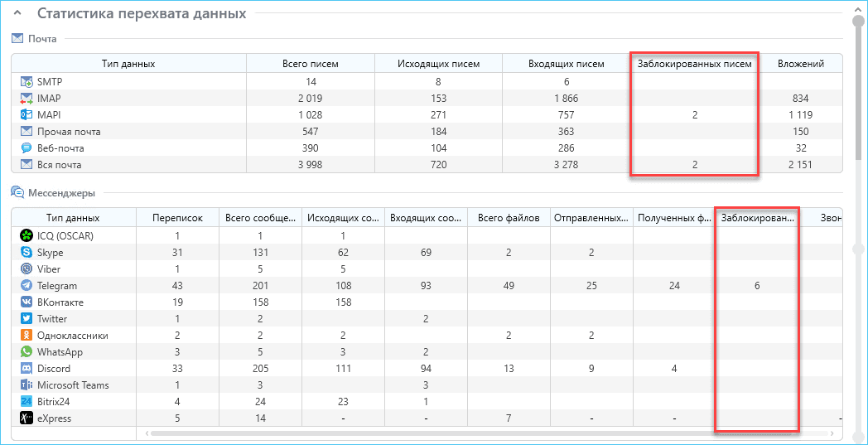This screenshot has height=445, width=868.
Task: Click the MAPI Outlook icon
Action: pyautogui.click(x=27, y=115)
